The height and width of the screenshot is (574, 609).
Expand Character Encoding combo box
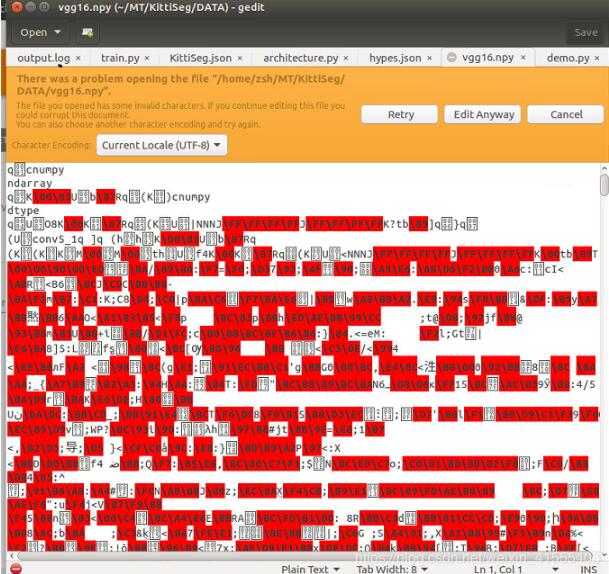pyautogui.click(x=162, y=145)
